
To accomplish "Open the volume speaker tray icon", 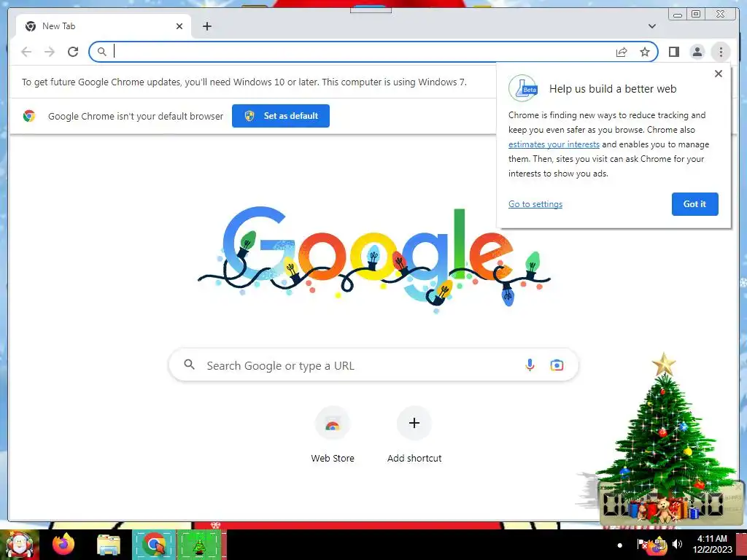I will pyautogui.click(x=677, y=544).
